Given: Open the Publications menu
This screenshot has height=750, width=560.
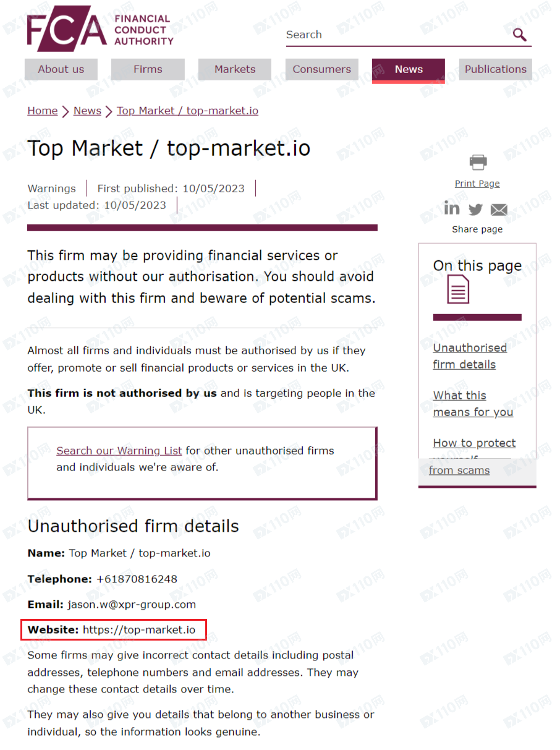Looking at the screenshot, I should click(x=495, y=69).
